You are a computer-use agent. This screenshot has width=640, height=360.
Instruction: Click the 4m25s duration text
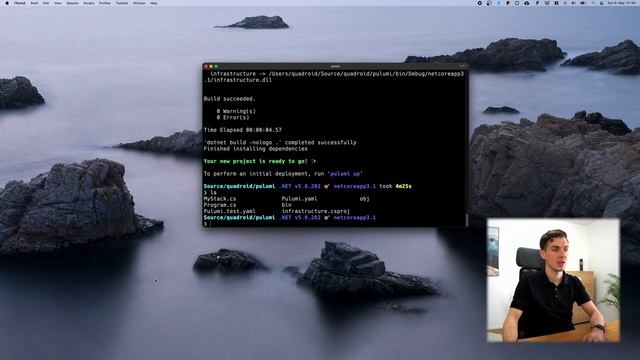tap(403, 186)
